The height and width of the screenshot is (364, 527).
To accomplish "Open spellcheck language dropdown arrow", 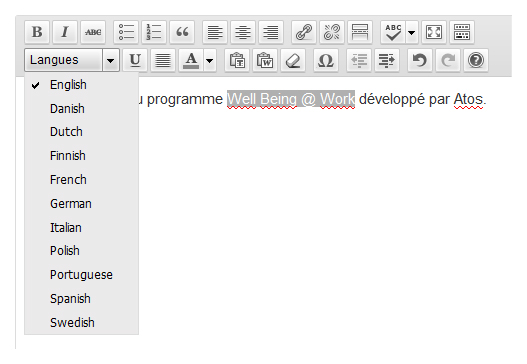I will click(x=412, y=32).
